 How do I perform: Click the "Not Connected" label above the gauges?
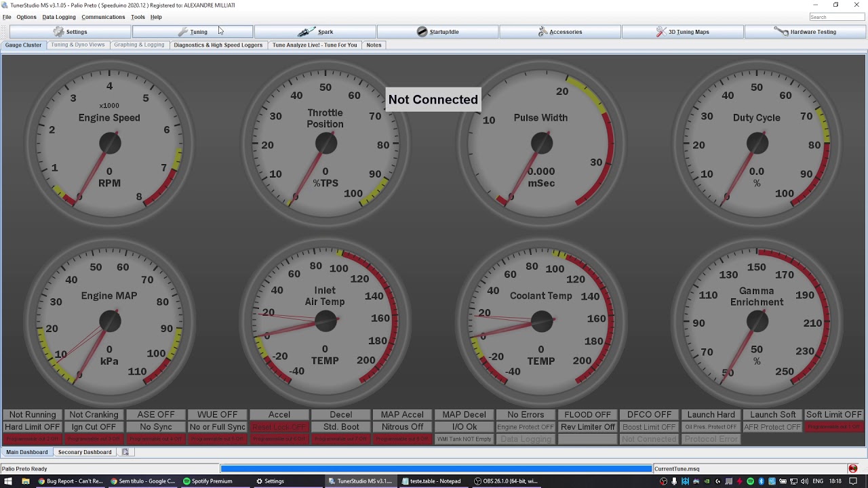[433, 100]
